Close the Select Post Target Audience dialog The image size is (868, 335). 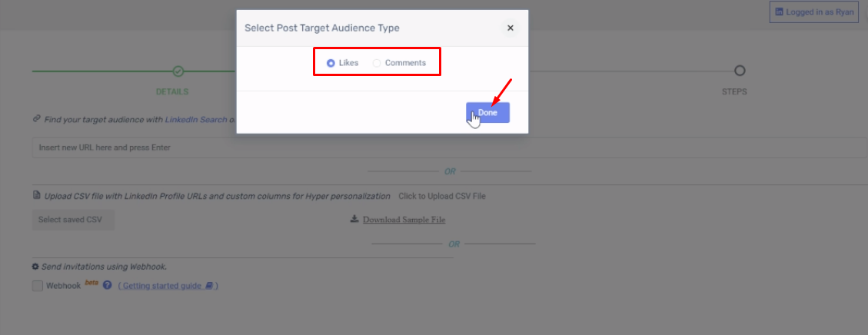point(510,28)
